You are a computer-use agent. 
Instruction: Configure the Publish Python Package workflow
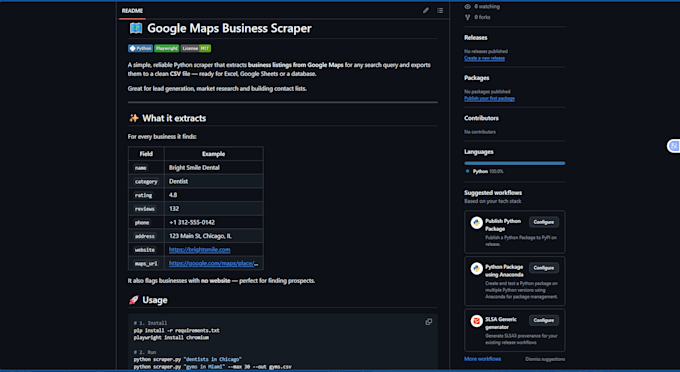544,222
